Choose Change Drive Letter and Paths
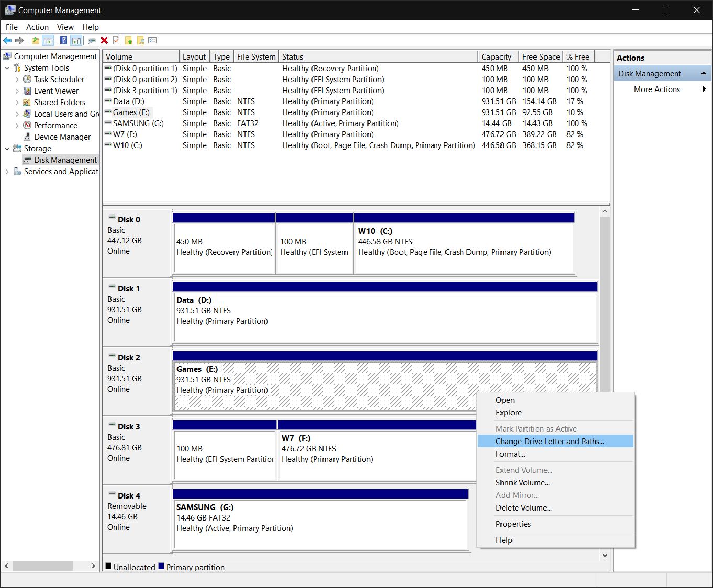The height and width of the screenshot is (588, 713). [x=556, y=442]
